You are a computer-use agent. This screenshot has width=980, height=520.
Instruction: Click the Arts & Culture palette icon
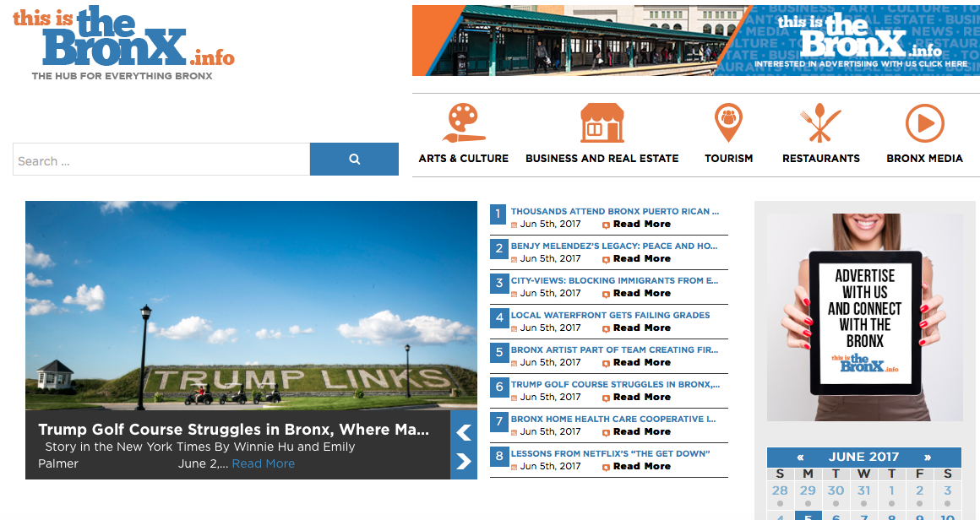click(464, 122)
